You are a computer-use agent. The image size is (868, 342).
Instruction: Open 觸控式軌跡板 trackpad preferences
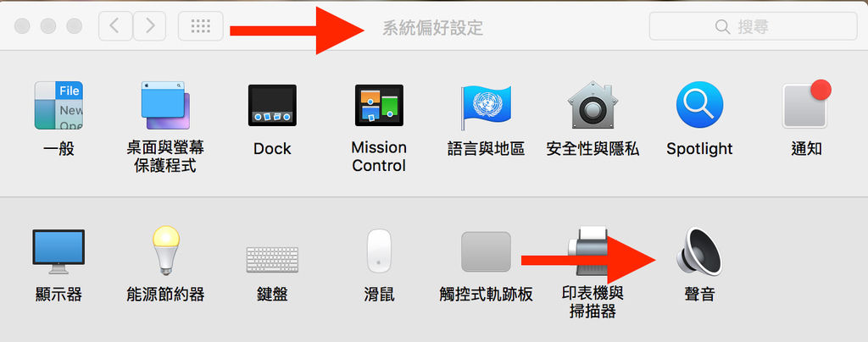click(x=486, y=251)
